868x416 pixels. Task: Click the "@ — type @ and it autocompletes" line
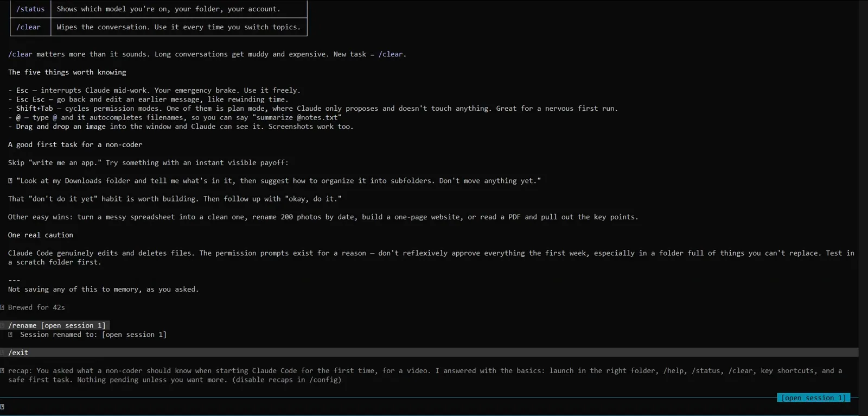coord(175,117)
